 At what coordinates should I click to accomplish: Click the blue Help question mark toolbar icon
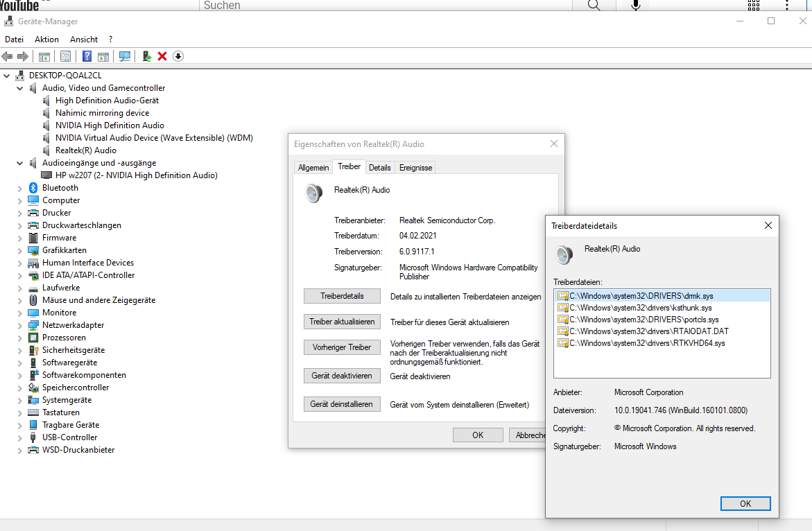(x=87, y=56)
